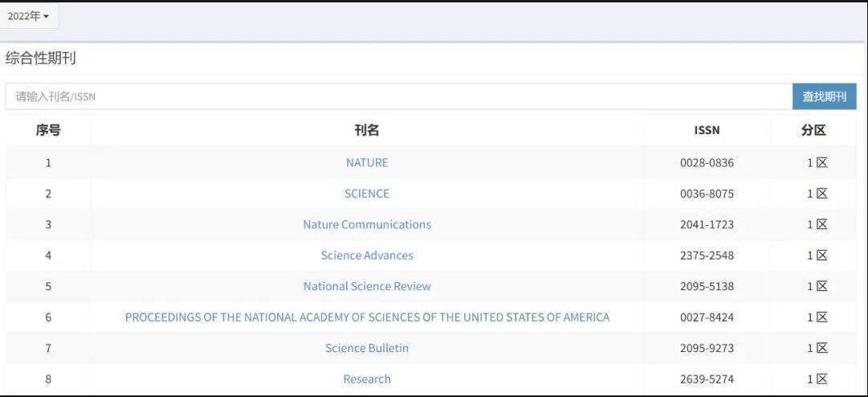The height and width of the screenshot is (397, 868).
Task: Open the Nature Communications journal link
Action: [367, 224]
